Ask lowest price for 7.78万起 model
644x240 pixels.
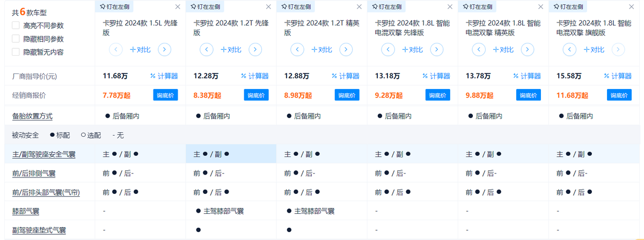pyautogui.click(x=166, y=95)
